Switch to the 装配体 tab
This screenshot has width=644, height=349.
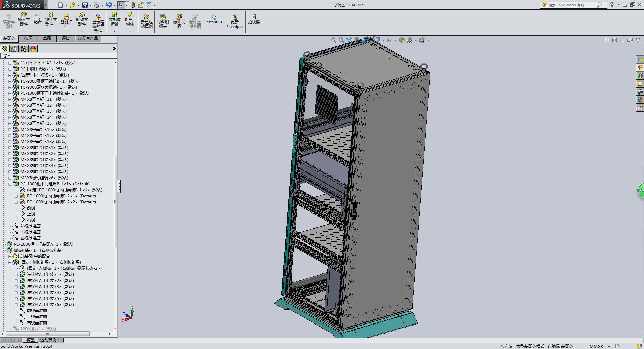pyautogui.click(x=9, y=38)
